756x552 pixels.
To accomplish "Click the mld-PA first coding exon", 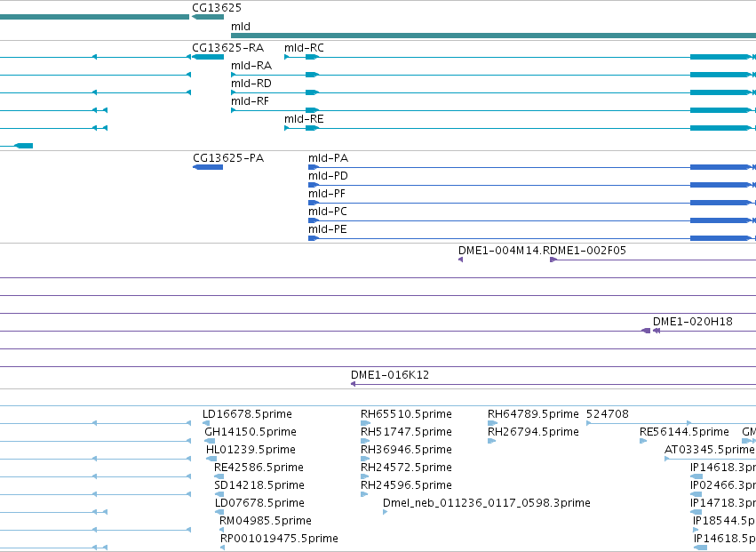I will pyautogui.click(x=314, y=167).
